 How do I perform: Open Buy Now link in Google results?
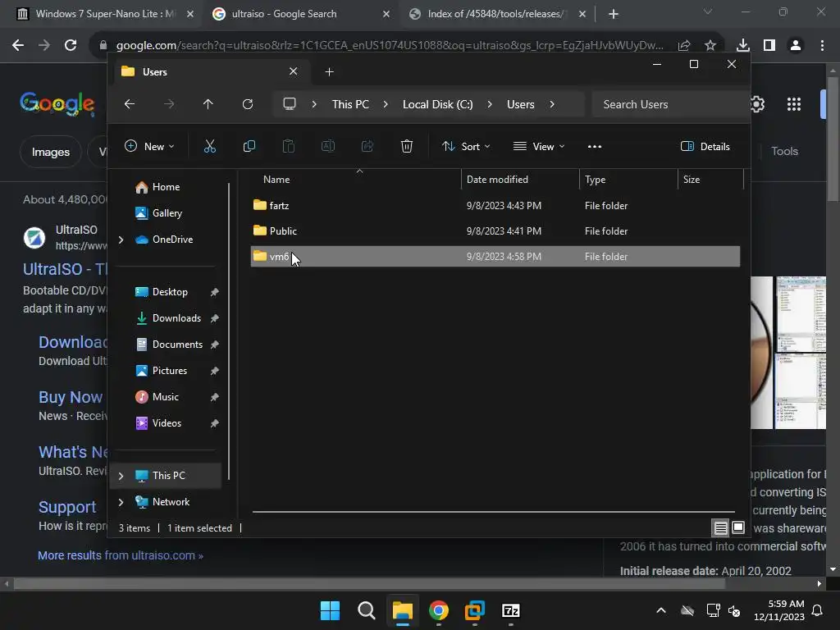click(x=71, y=397)
